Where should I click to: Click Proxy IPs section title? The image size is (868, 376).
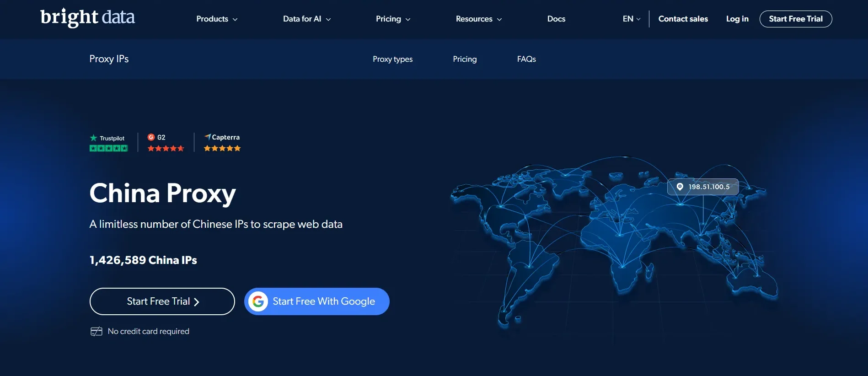click(x=109, y=59)
